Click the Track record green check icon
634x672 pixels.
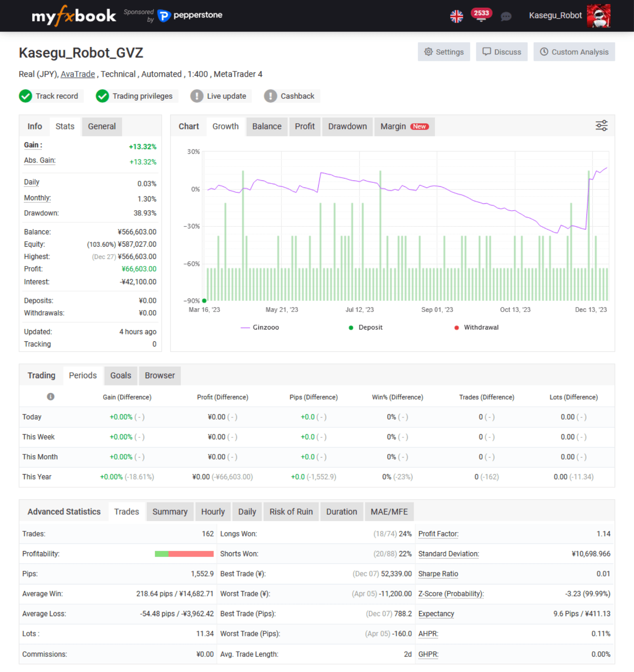[26, 96]
